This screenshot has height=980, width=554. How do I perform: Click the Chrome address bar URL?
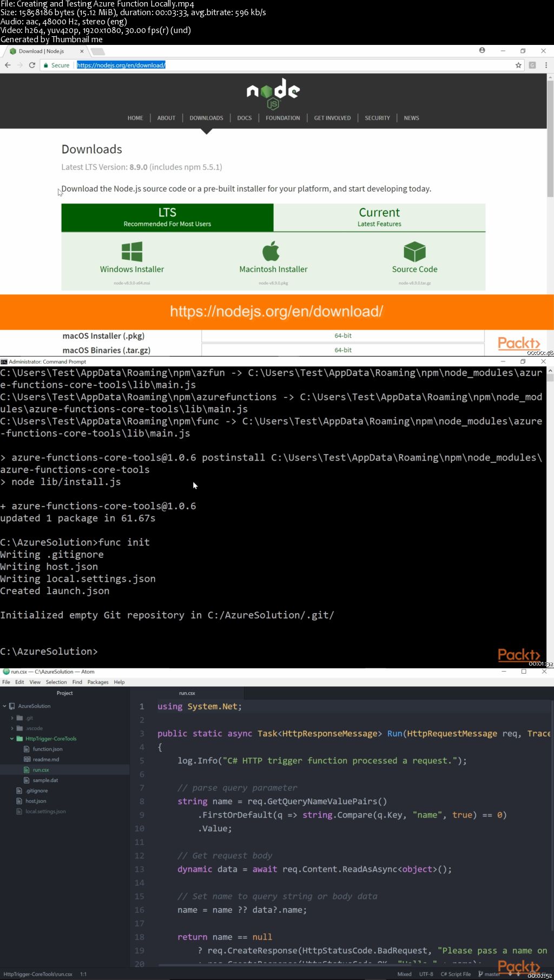[x=121, y=65]
